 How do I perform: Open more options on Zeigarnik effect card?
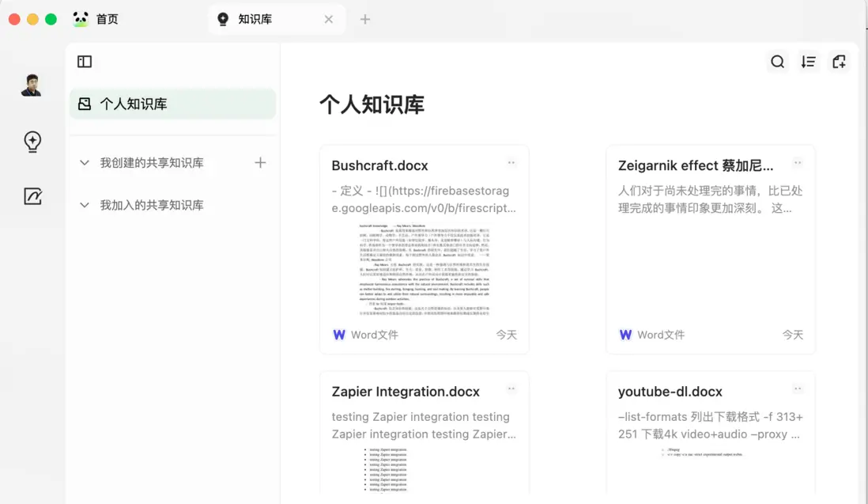pyautogui.click(x=798, y=163)
